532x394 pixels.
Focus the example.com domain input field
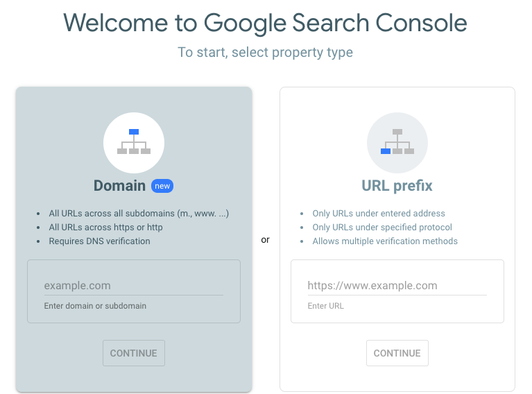(134, 285)
